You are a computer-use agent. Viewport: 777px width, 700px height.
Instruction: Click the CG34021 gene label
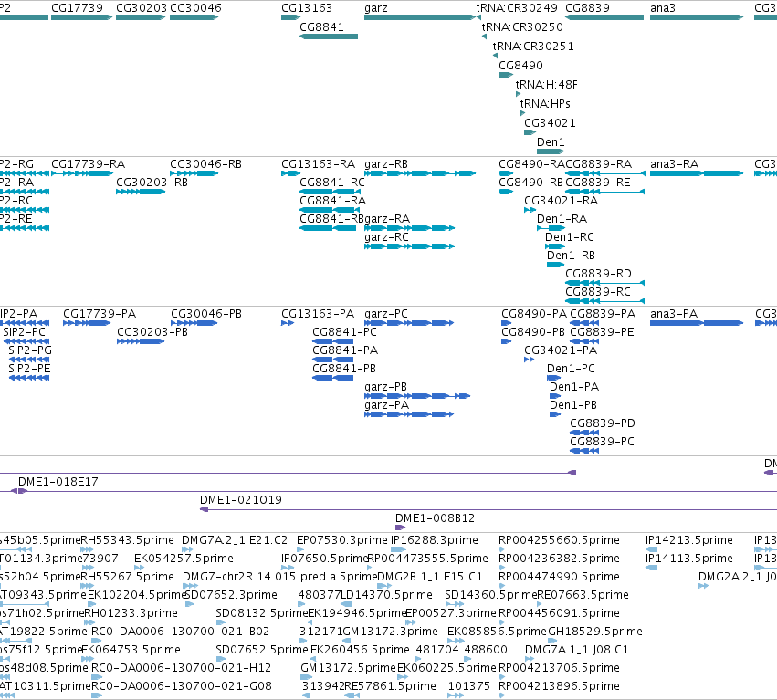[x=550, y=123]
